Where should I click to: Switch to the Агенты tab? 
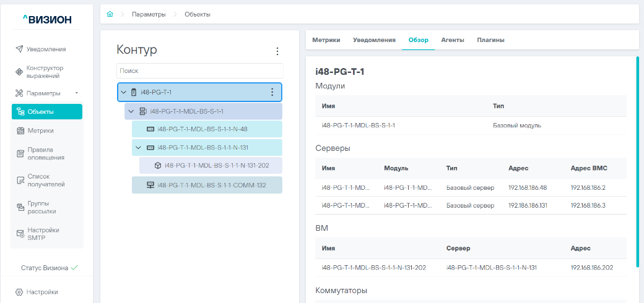452,40
